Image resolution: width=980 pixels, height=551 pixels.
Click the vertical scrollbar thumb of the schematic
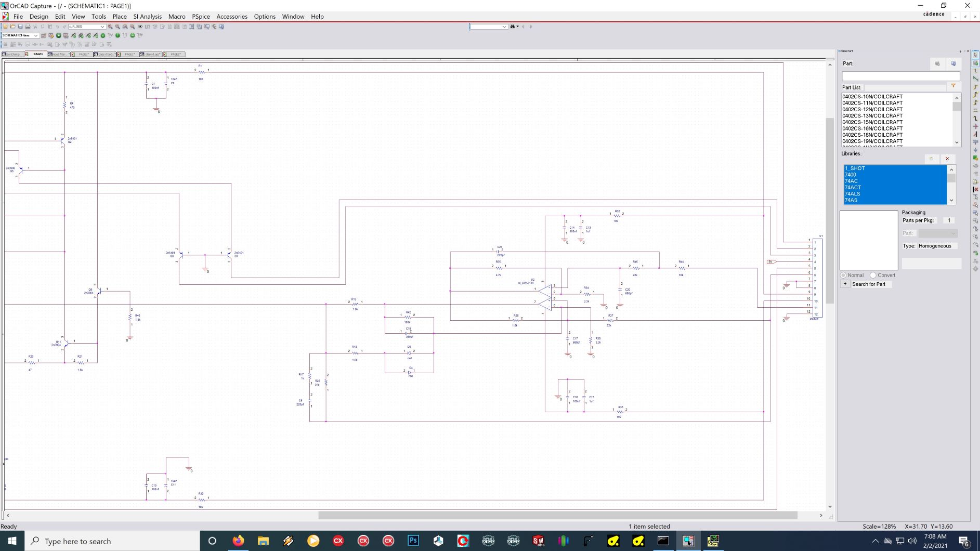(830, 211)
